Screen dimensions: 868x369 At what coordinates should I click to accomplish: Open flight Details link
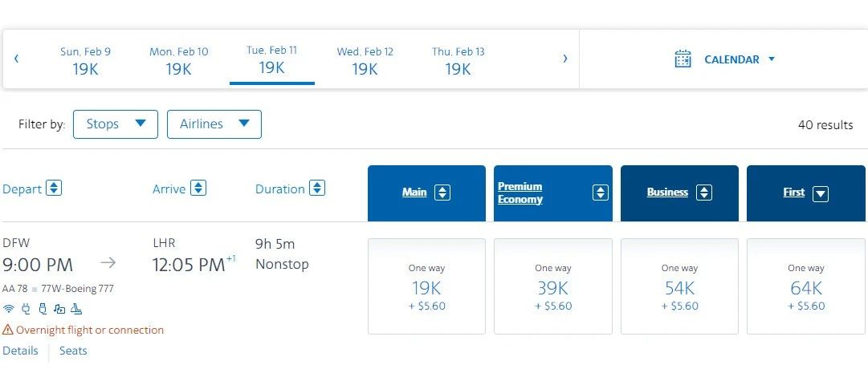20,351
